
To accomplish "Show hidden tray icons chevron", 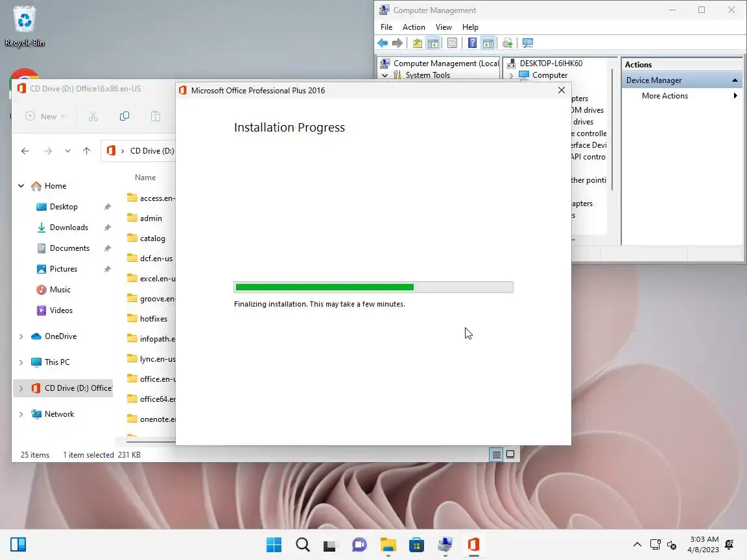I will point(637,544).
